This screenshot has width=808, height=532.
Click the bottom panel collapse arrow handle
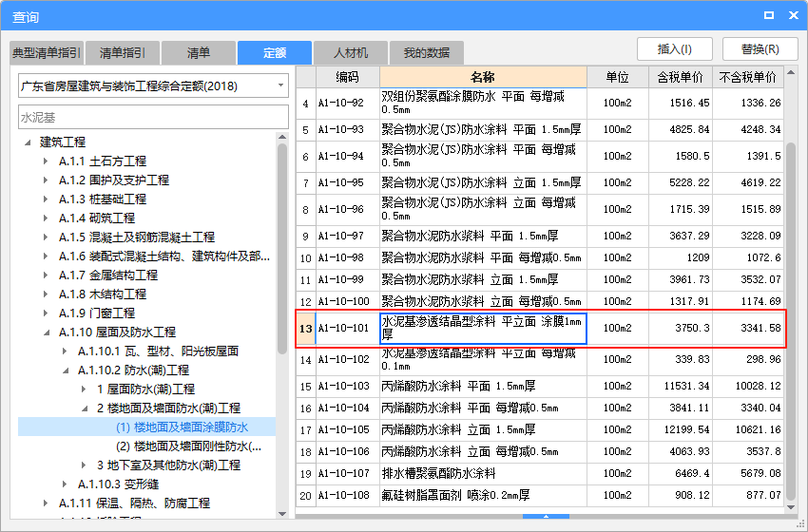click(x=546, y=516)
